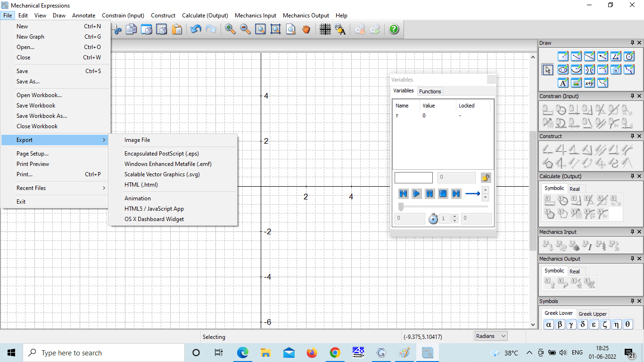Select the Draw Picture tool
Viewport: 644px width, 362px height.
[576, 83]
